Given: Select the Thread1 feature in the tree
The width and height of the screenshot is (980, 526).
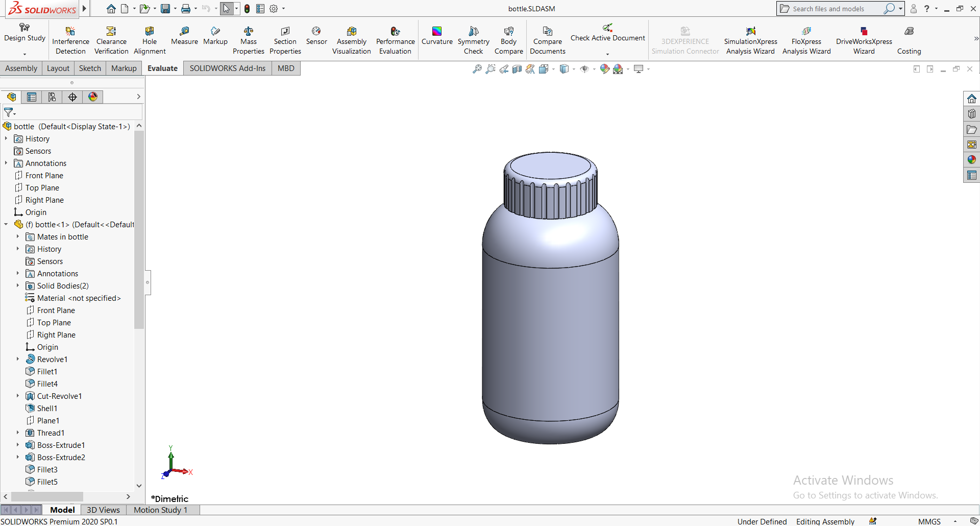Looking at the screenshot, I should point(51,433).
